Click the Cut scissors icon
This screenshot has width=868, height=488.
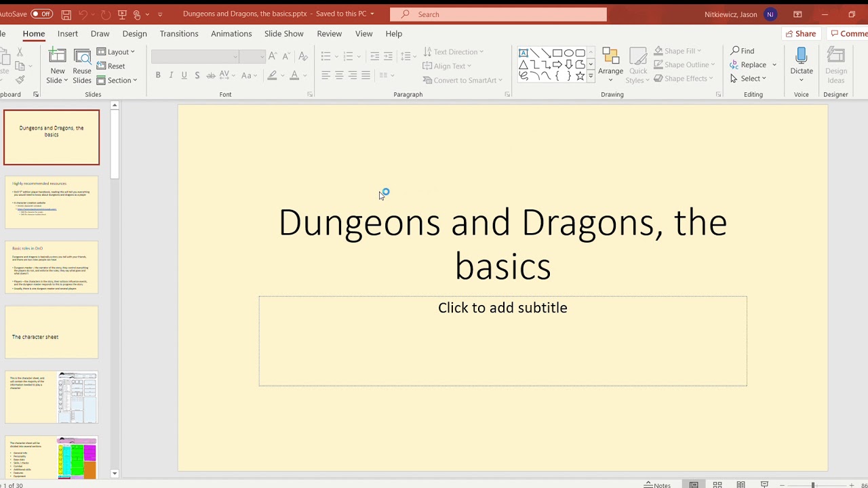pos(20,52)
